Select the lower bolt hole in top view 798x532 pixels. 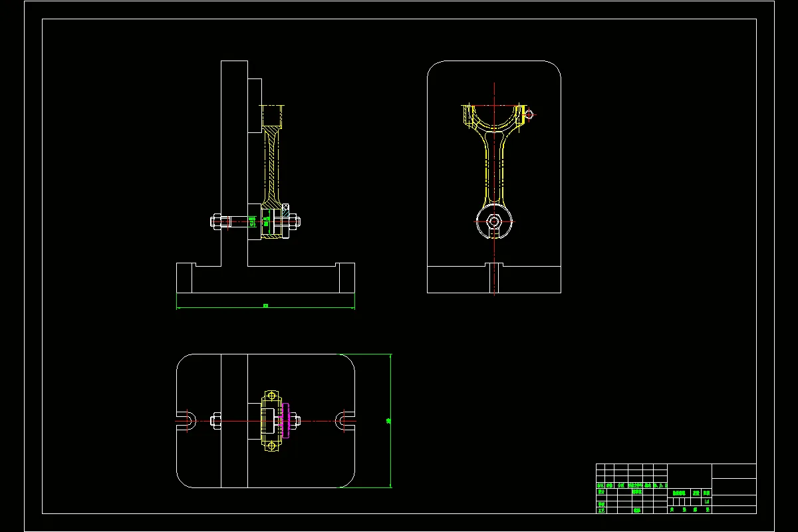271,445
